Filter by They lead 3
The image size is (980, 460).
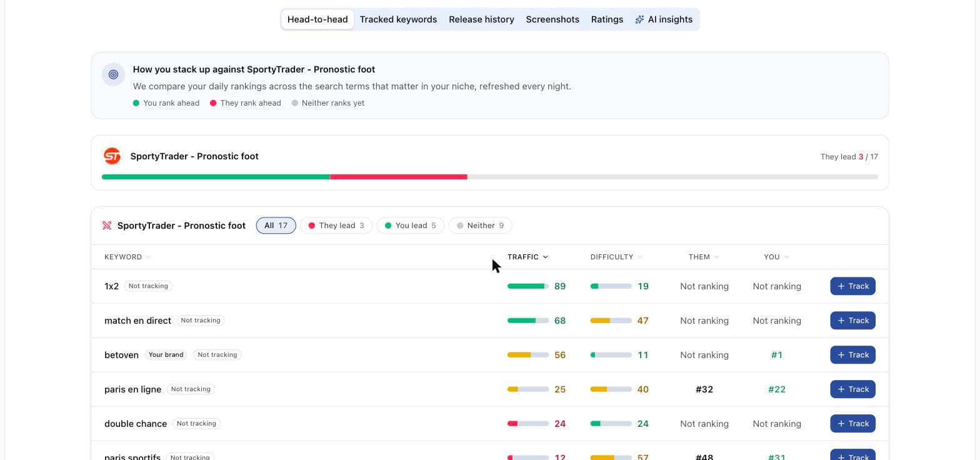click(x=336, y=226)
